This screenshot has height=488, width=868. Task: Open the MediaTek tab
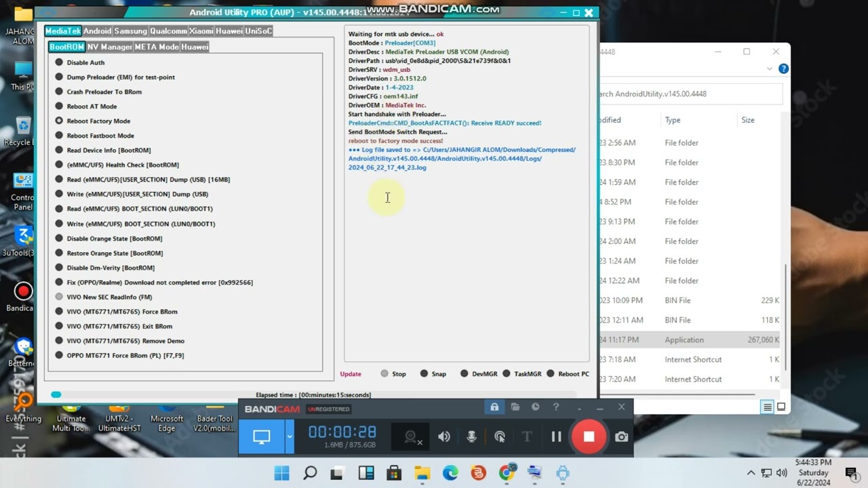[x=63, y=31]
